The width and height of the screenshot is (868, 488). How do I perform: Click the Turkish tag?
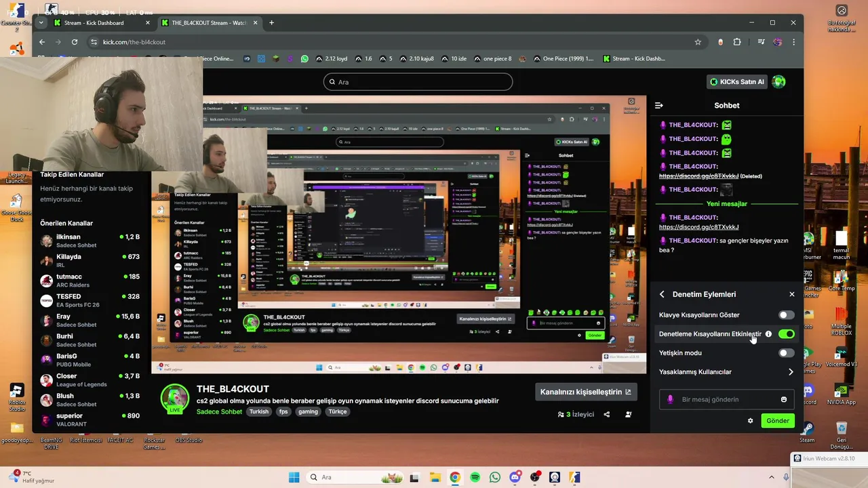(259, 411)
